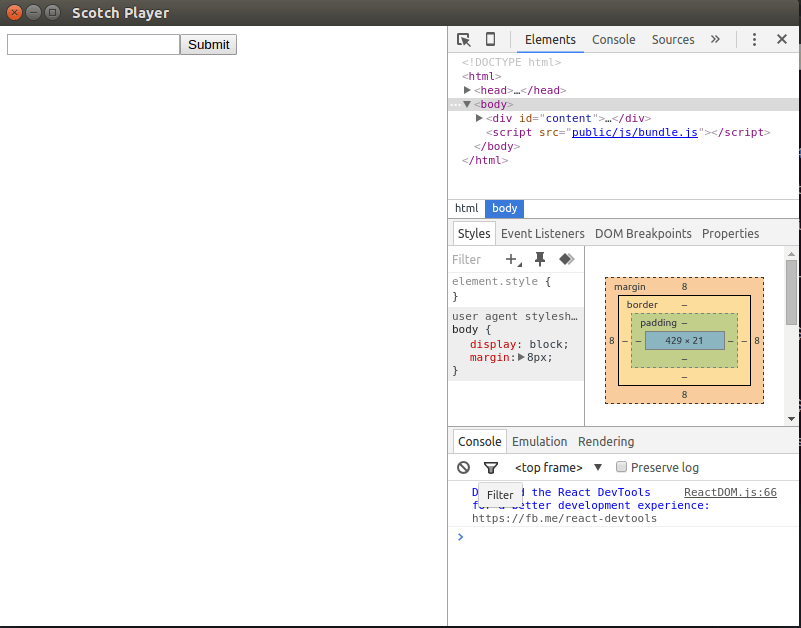
Task: Switch to the Styles pane tab
Action: coord(474,234)
